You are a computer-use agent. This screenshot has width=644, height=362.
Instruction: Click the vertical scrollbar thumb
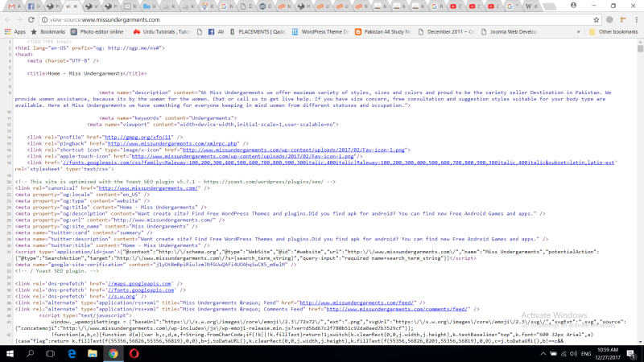[x=640, y=48]
